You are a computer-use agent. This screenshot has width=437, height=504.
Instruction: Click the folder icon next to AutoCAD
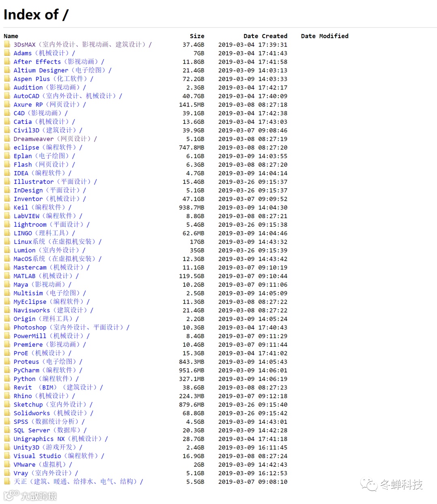(x=7, y=96)
